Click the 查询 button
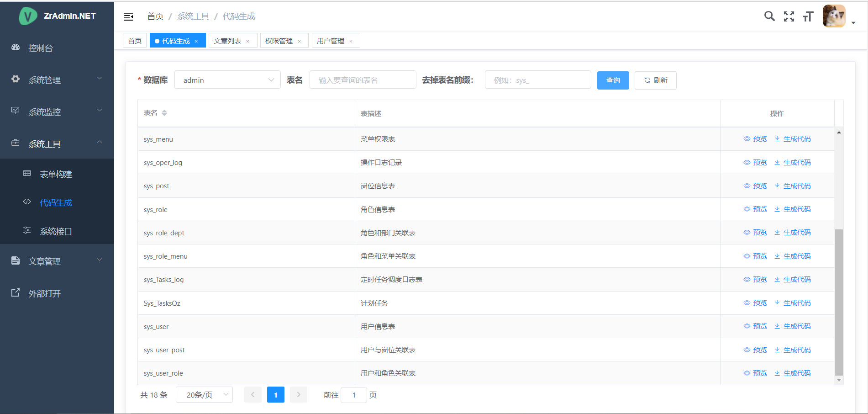868x414 pixels. [x=613, y=80]
